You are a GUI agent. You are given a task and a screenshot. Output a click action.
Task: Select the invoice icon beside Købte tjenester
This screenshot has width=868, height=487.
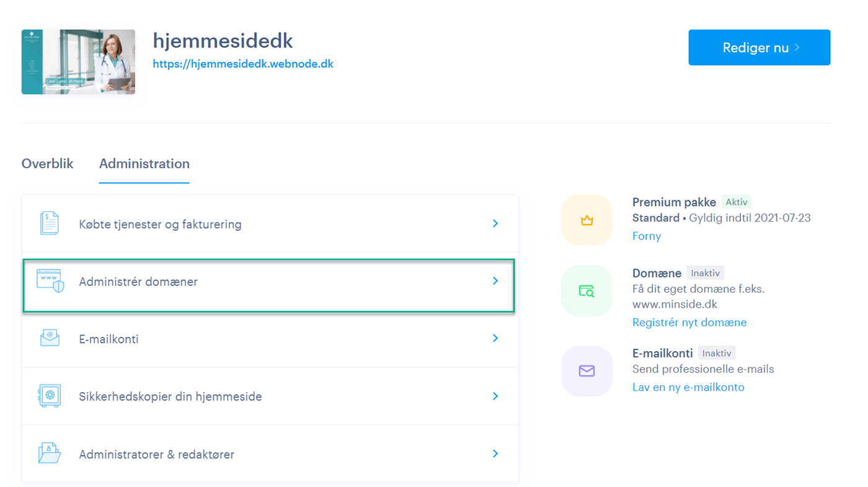(50, 223)
